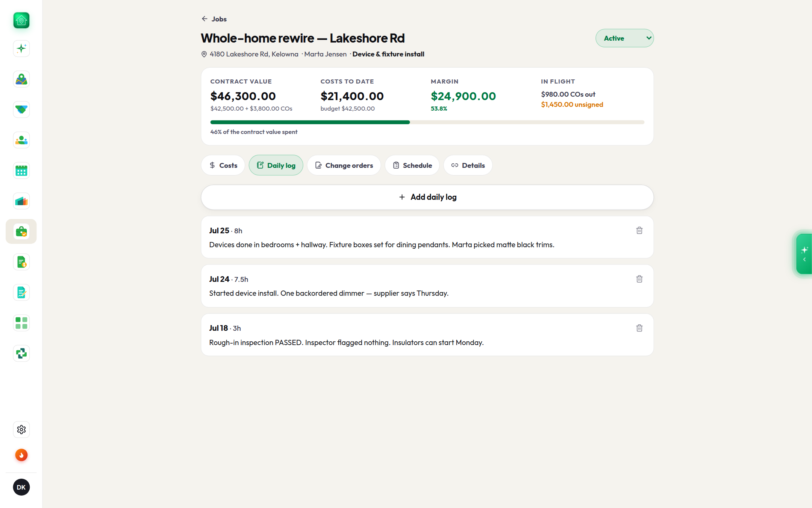Open the settings gear icon

tap(21, 429)
